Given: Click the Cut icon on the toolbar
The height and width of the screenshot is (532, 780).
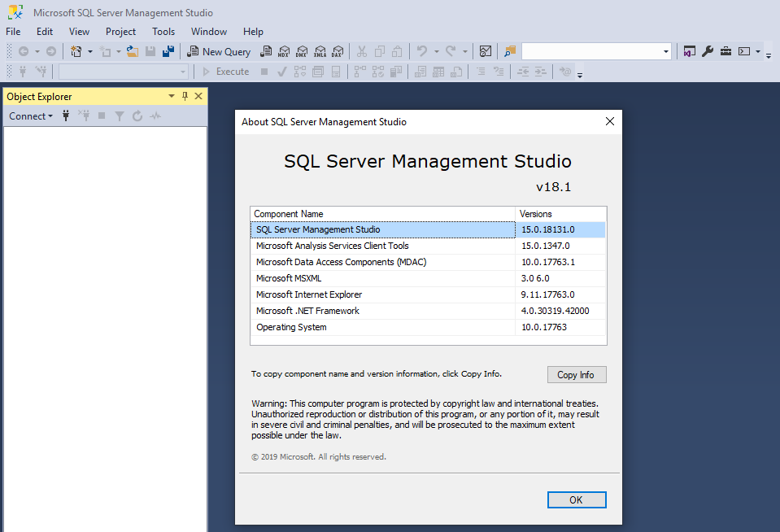Looking at the screenshot, I should click(x=361, y=50).
